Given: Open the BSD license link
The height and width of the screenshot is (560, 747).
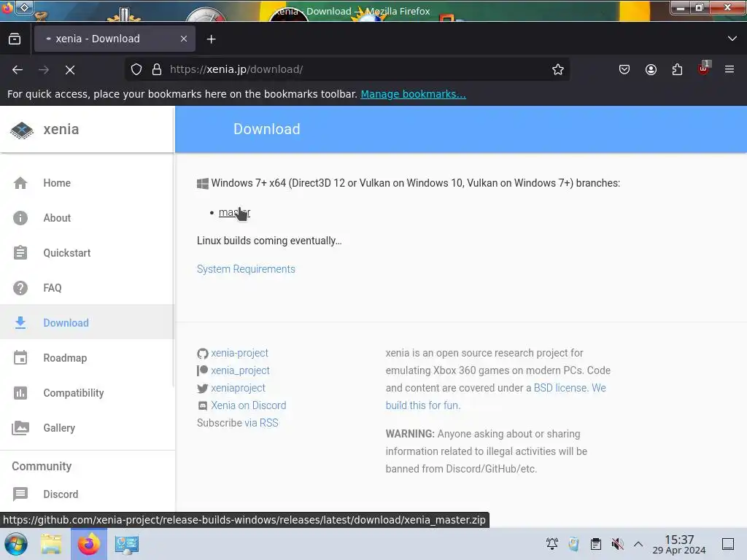Looking at the screenshot, I should [x=560, y=388].
